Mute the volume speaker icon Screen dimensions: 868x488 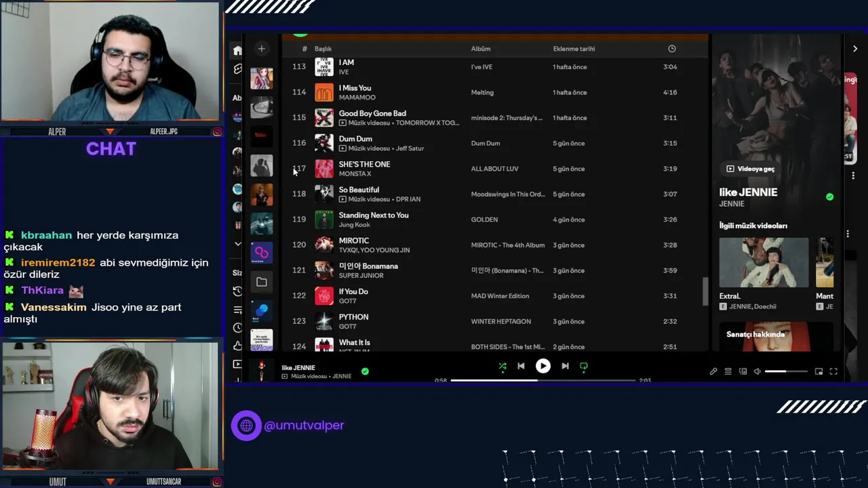tap(757, 371)
